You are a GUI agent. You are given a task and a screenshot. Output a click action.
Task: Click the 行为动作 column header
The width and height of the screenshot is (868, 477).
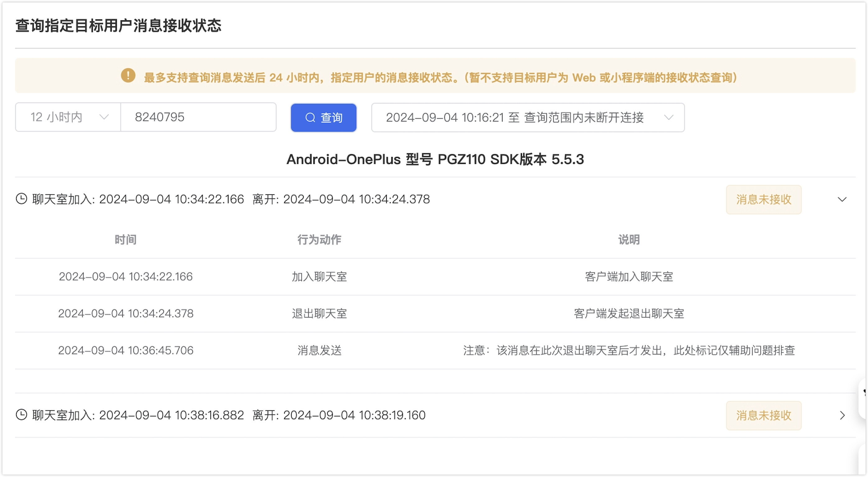(319, 240)
